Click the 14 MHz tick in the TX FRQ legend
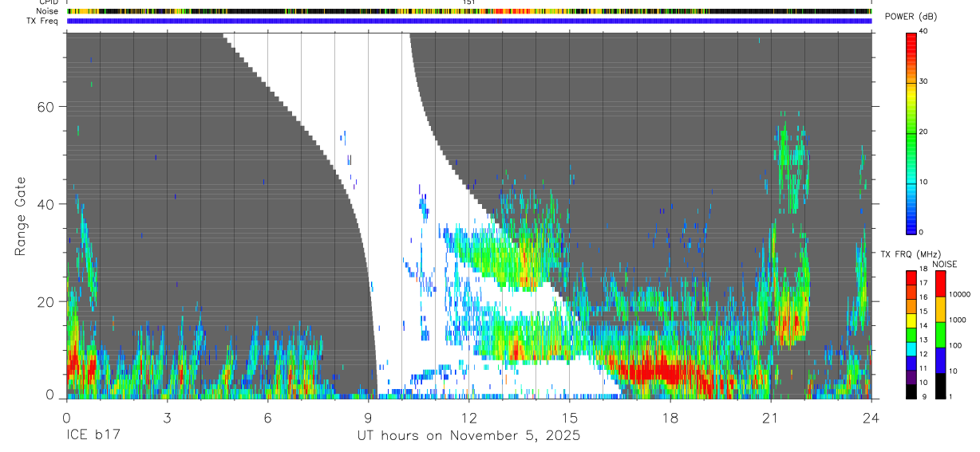980x452 pixels. (x=923, y=325)
